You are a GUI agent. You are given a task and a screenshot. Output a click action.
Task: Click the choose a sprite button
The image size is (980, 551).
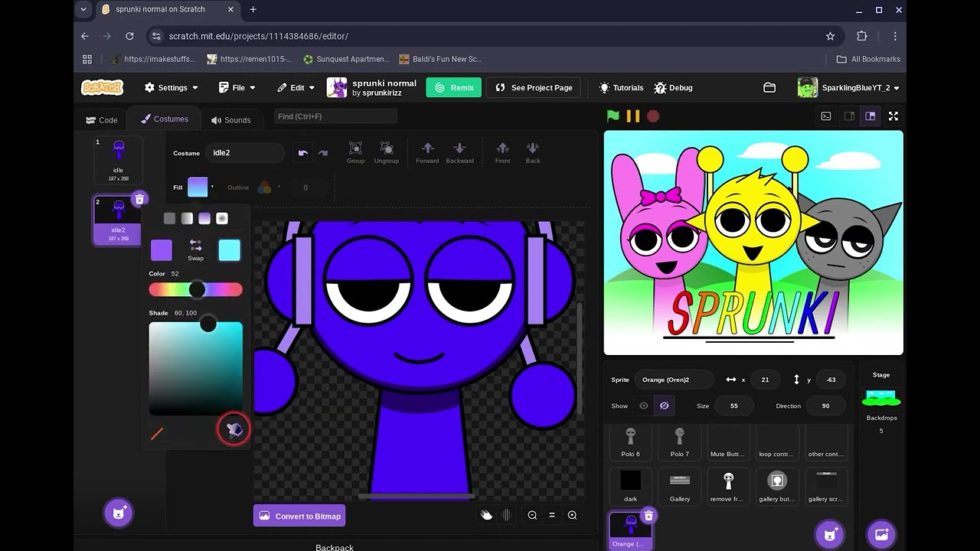tap(830, 534)
